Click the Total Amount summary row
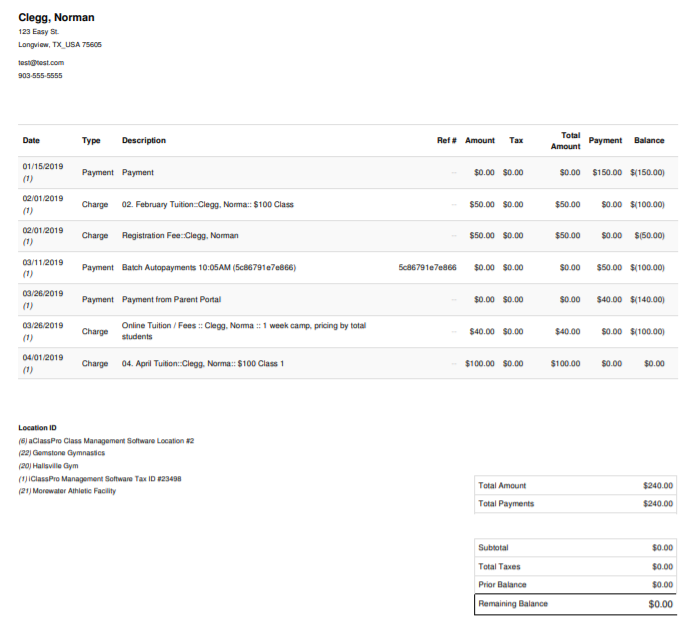The width and height of the screenshot is (697, 633). [x=576, y=485]
